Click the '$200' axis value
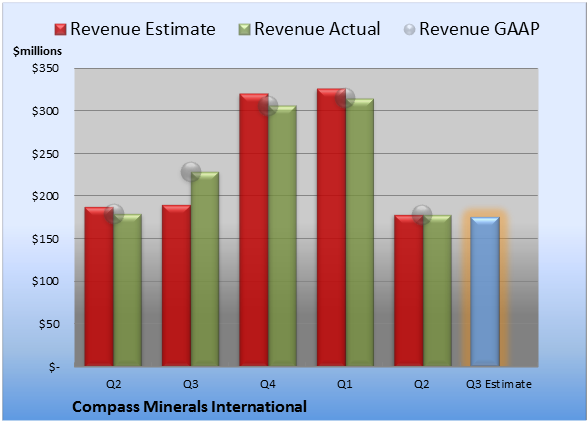 pyautogui.click(x=45, y=196)
